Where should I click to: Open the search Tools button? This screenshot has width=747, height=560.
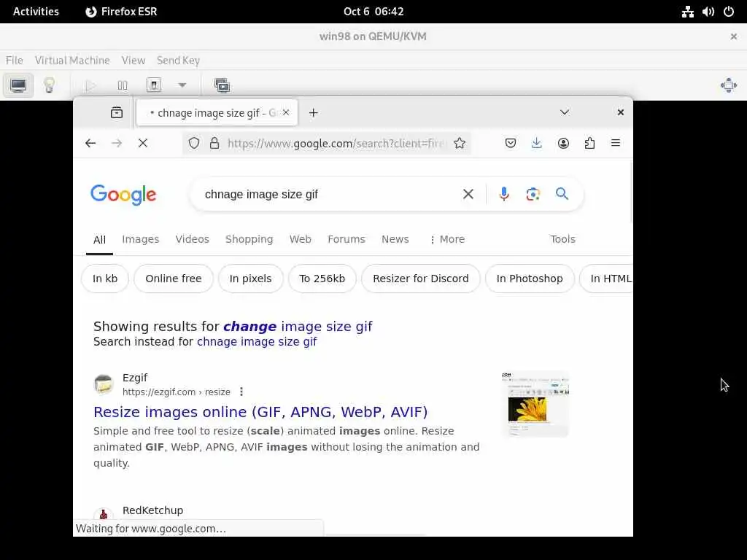(x=562, y=239)
